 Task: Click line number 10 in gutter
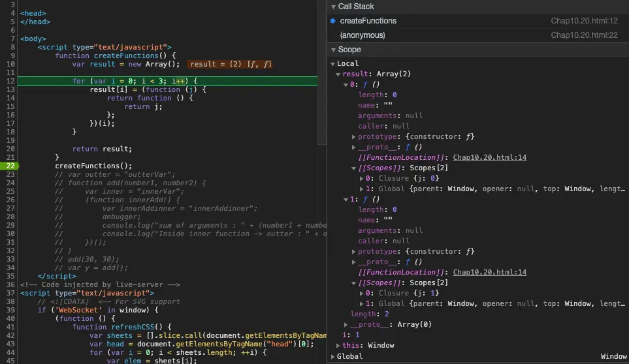pos(10,64)
